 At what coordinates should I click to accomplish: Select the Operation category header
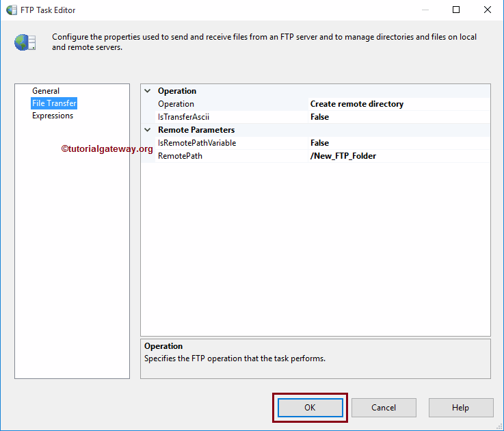[177, 91]
